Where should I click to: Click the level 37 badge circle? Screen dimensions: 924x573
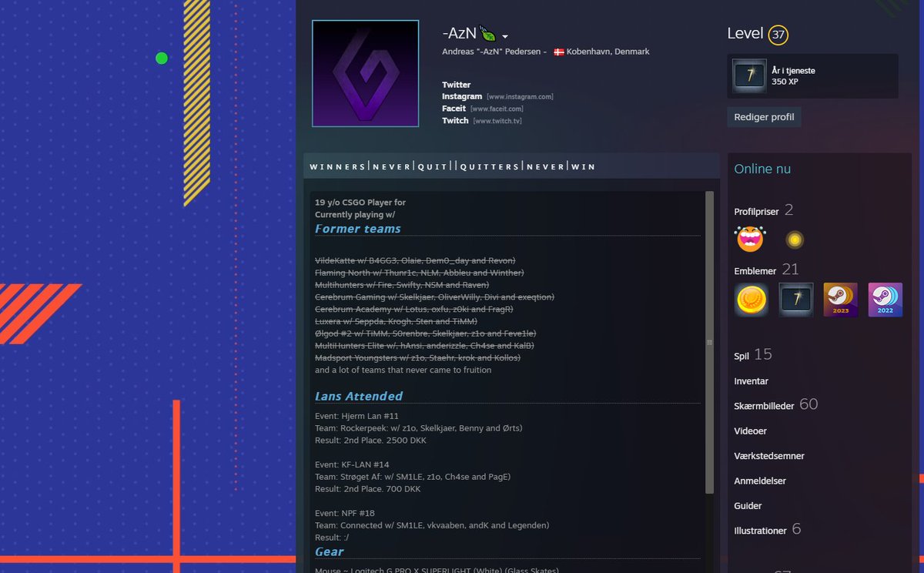pyautogui.click(x=778, y=35)
